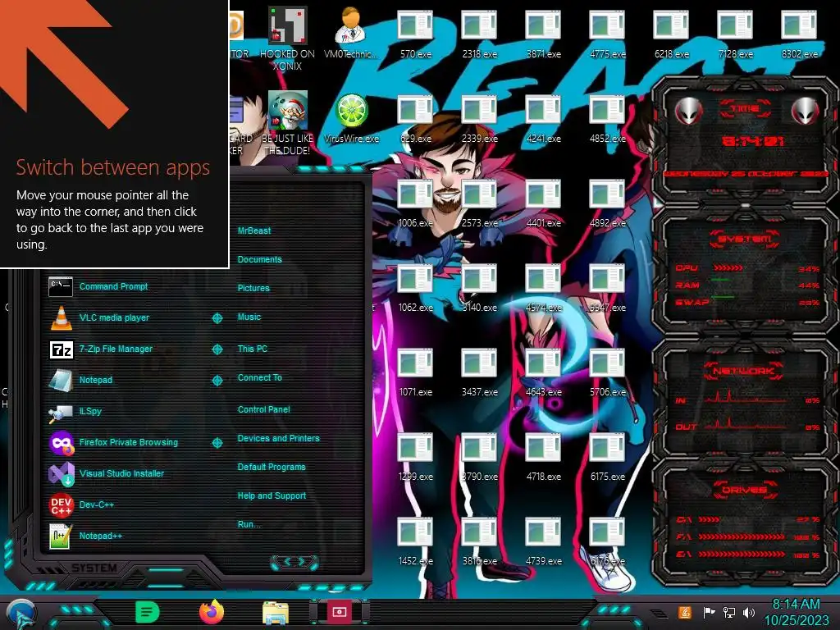
Task: Expand 7-Zip File Manager jump list arrow
Action: pos(217,349)
